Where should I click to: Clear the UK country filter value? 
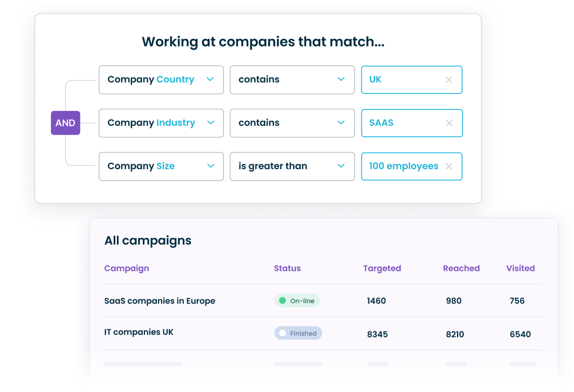pyautogui.click(x=449, y=79)
